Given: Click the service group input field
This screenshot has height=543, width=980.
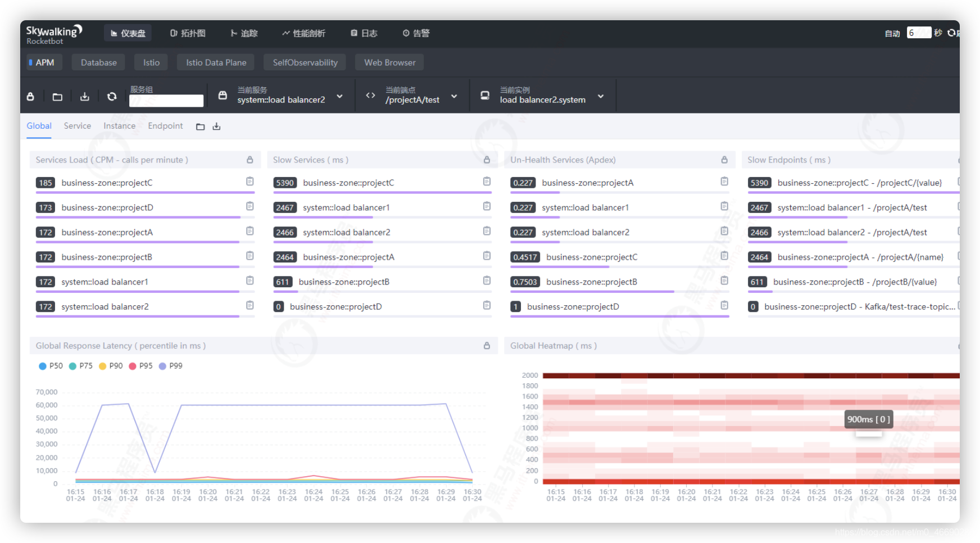Looking at the screenshot, I should (166, 101).
